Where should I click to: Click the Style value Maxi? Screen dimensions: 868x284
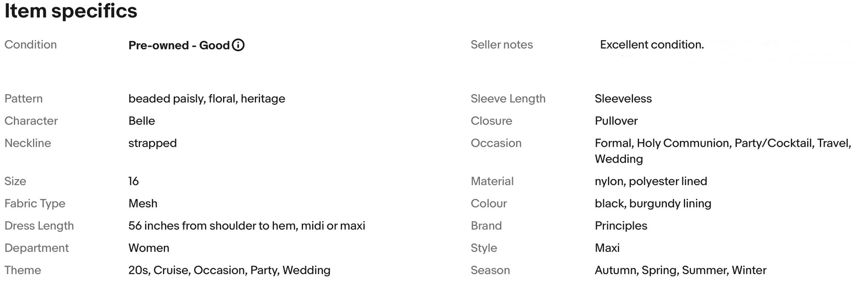pyautogui.click(x=607, y=248)
